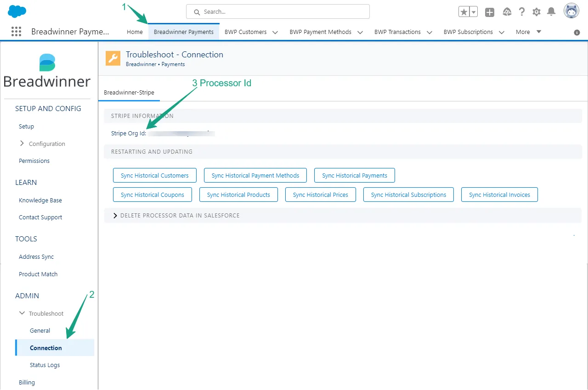Image resolution: width=588 pixels, height=390 pixels.
Task: Open the Notifications bell icon
Action: [551, 12]
